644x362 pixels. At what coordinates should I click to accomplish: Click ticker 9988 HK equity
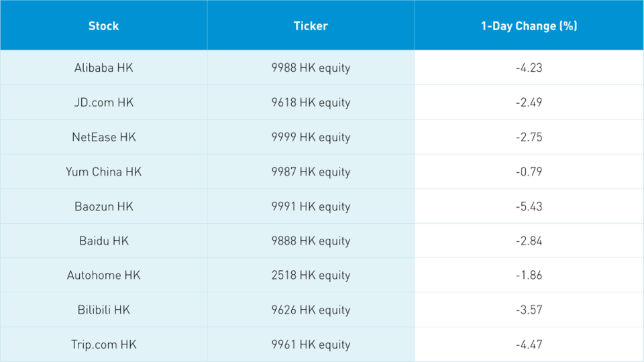(x=311, y=68)
